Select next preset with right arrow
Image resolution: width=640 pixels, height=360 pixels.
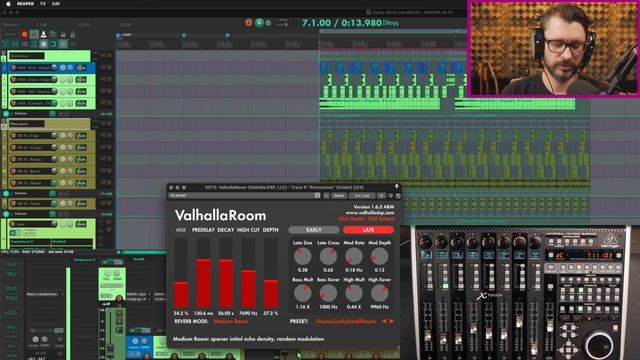click(391, 322)
